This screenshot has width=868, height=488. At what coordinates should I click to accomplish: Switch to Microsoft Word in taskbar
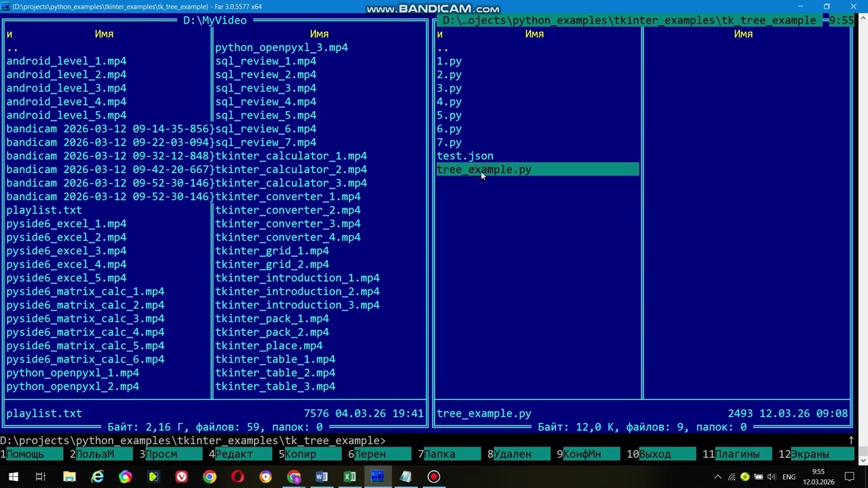(321, 477)
